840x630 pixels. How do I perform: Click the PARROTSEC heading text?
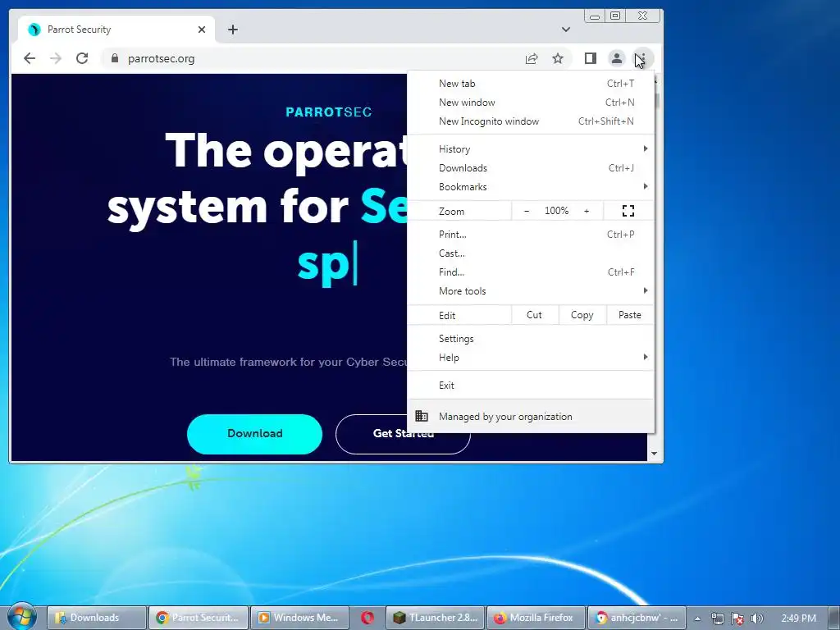pos(328,112)
